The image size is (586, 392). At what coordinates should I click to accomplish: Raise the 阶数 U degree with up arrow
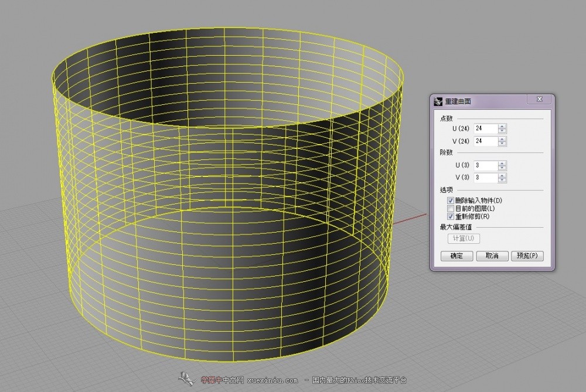point(502,163)
